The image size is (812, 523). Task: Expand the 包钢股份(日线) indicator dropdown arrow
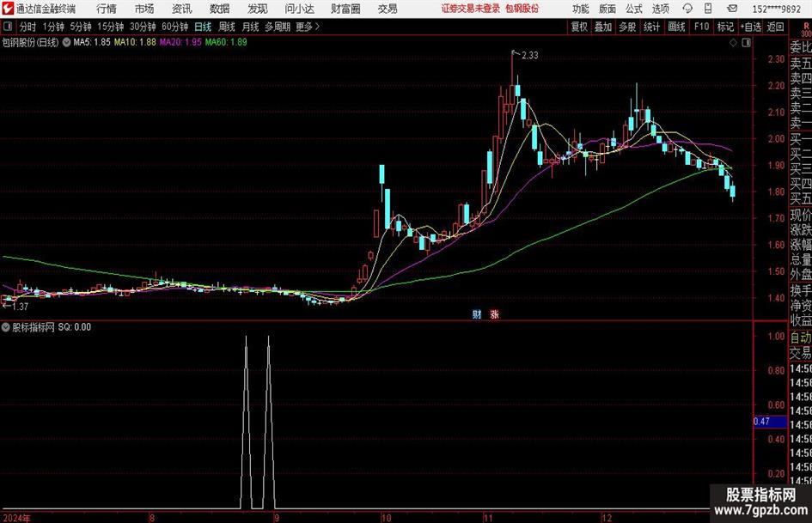(66, 42)
